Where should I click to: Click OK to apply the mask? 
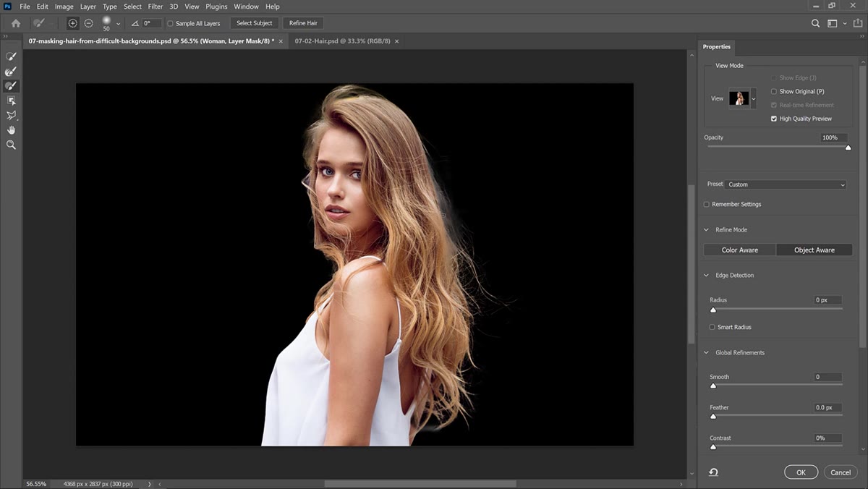[801, 472]
